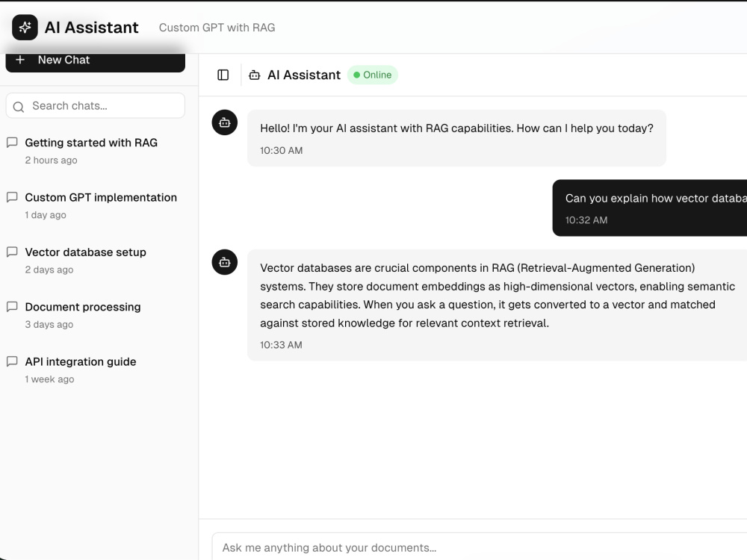Click the 10:30 AM message timestamp
This screenshot has height=560, width=747.
(281, 151)
